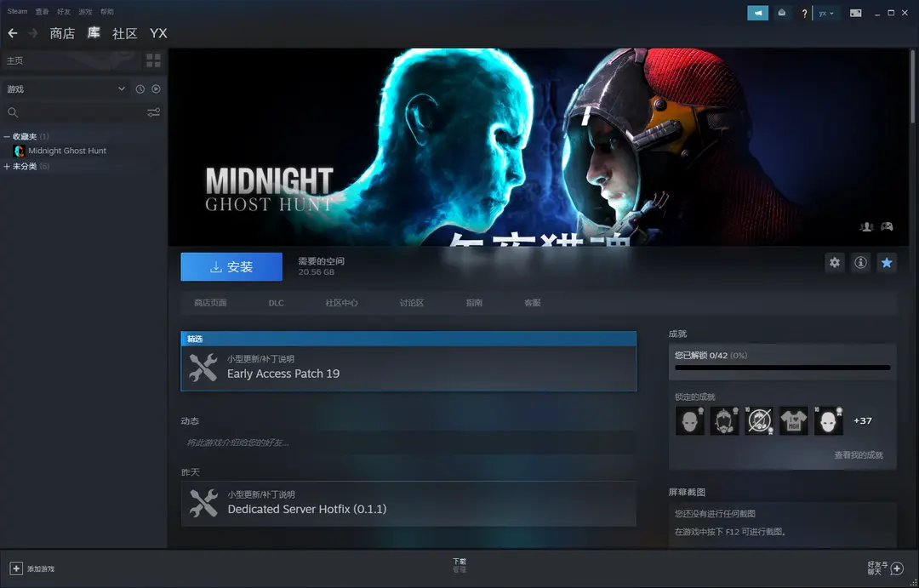Select the crossed-out circle achievement icon
This screenshot has height=588, width=919.
(759, 421)
